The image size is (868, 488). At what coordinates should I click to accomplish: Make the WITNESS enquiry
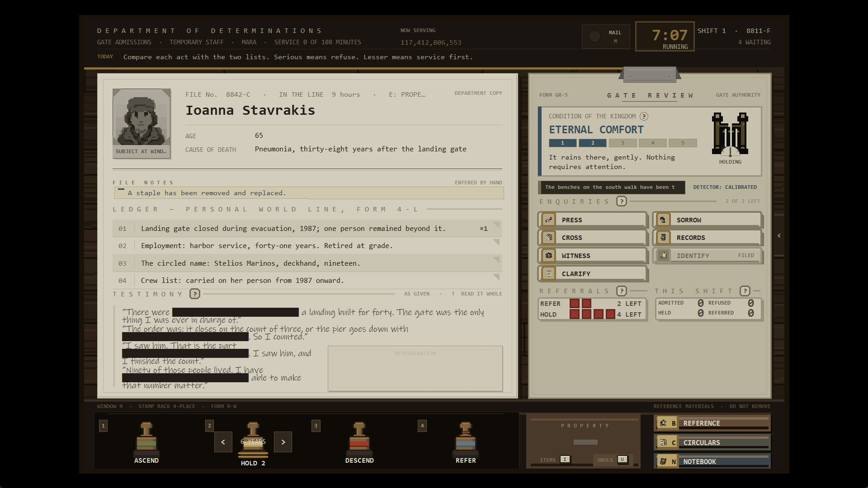click(593, 256)
